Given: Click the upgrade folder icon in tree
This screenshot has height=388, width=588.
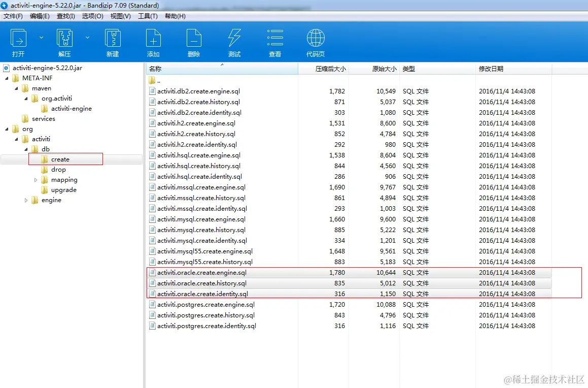Looking at the screenshot, I should pyautogui.click(x=45, y=190).
